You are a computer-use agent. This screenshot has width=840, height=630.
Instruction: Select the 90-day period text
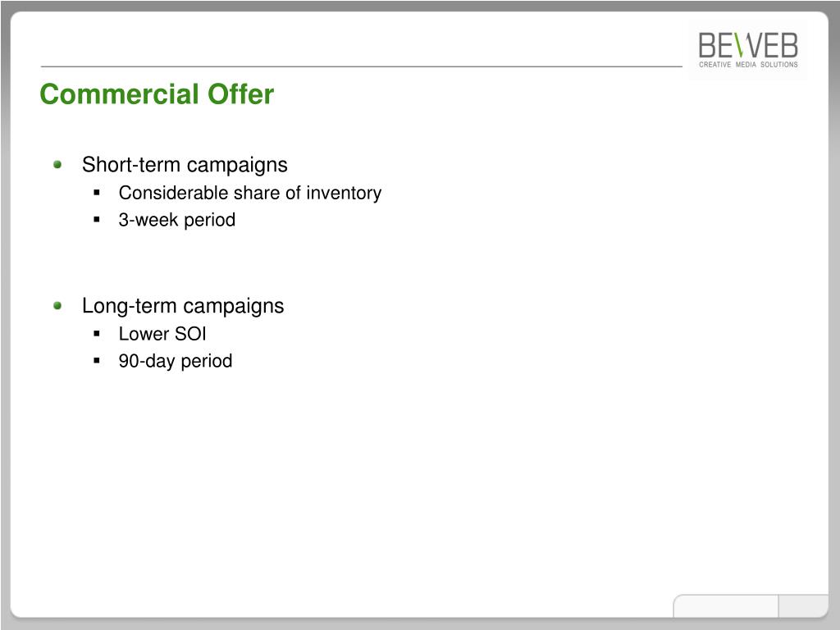176,361
